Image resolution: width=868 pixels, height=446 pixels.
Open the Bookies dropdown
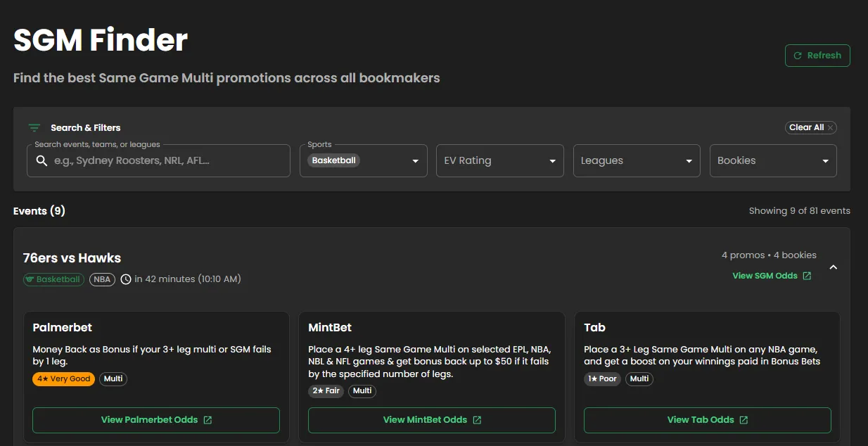click(x=772, y=160)
